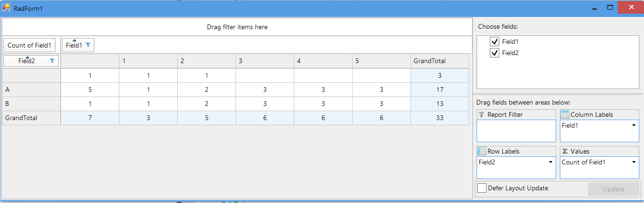The width and height of the screenshot is (644, 203).
Task: Click the Count of Field1 aggregate button
Action: click(x=30, y=45)
